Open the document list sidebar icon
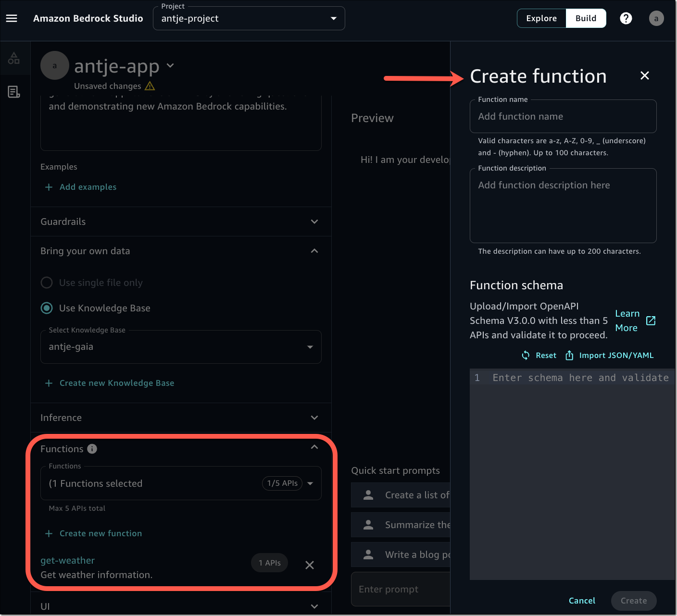The height and width of the screenshot is (616, 677). click(x=14, y=92)
